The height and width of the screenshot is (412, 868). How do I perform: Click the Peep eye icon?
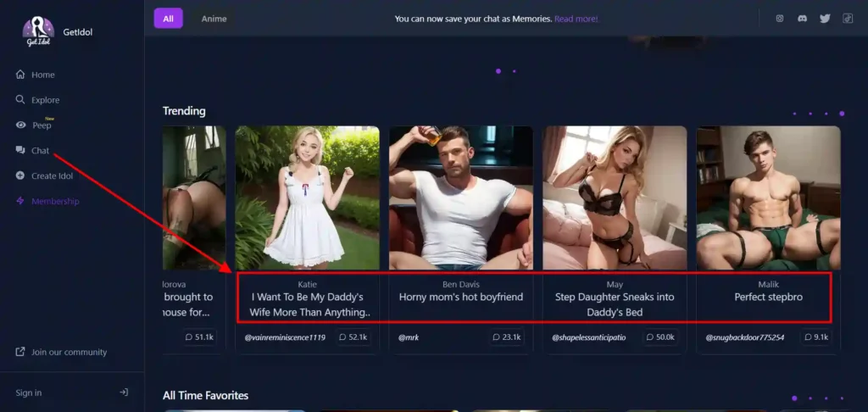(x=20, y=125)
